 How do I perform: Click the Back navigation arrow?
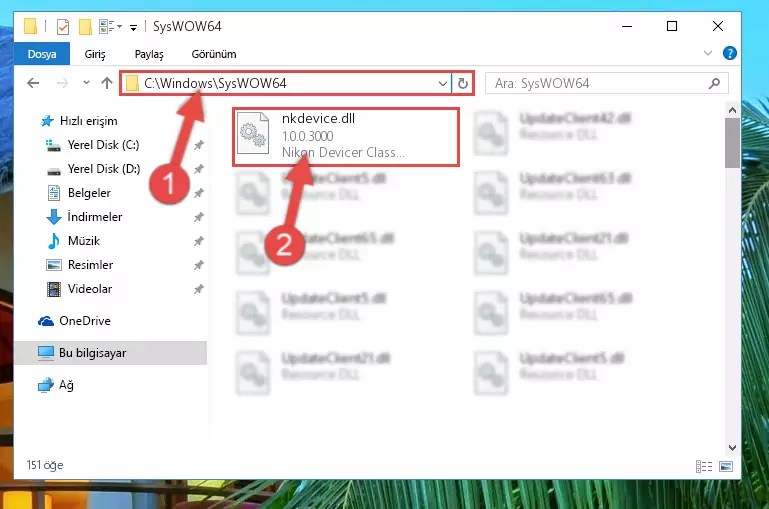[x=33, y=83]
